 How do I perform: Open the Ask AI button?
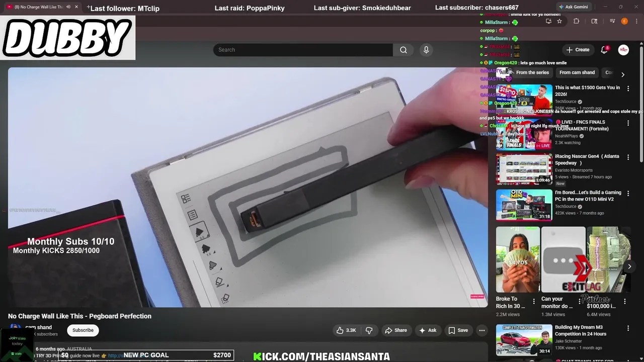[x=428, y=330]
